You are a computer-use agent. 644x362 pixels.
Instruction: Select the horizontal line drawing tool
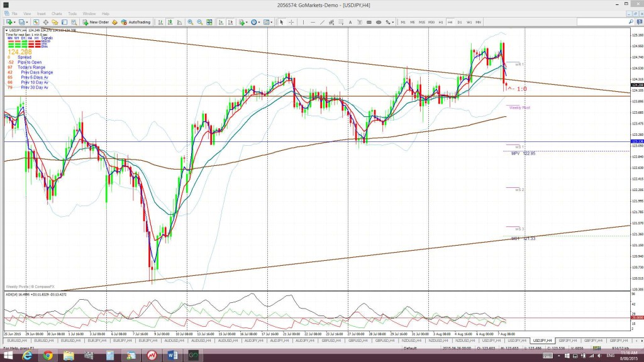313,22
